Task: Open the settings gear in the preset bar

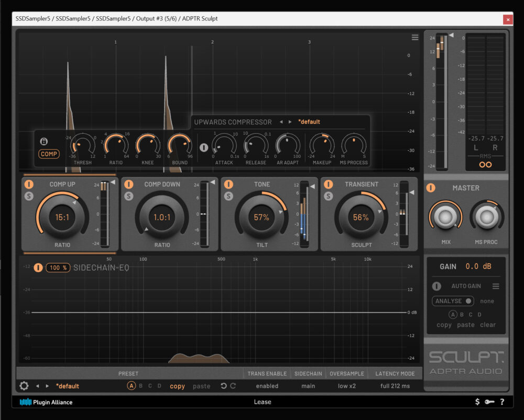Action: [x=24, y=386]
